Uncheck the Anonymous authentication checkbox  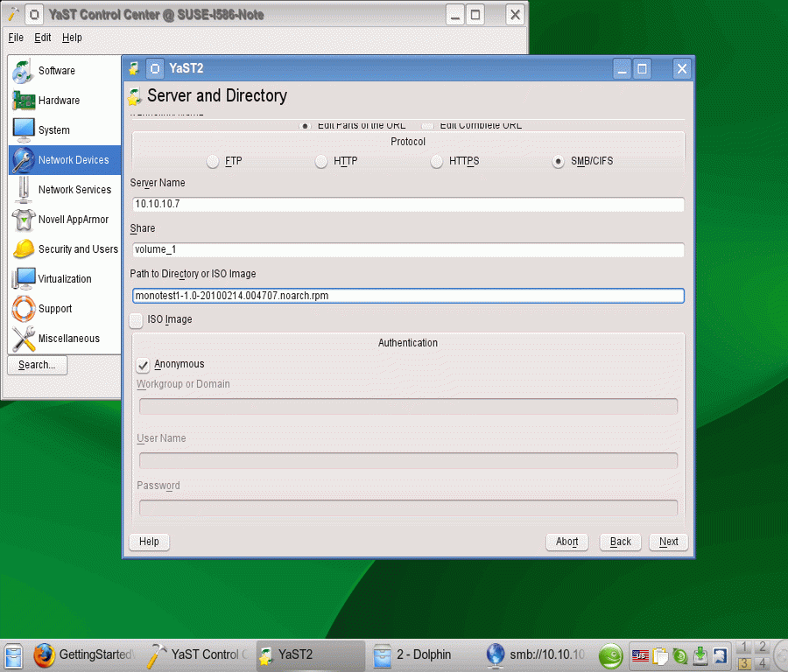(x=144, y=365)
